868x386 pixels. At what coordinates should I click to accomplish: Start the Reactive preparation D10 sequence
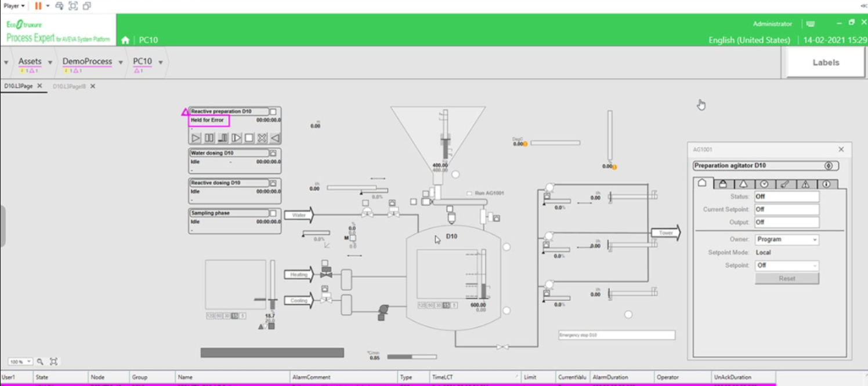196,138
